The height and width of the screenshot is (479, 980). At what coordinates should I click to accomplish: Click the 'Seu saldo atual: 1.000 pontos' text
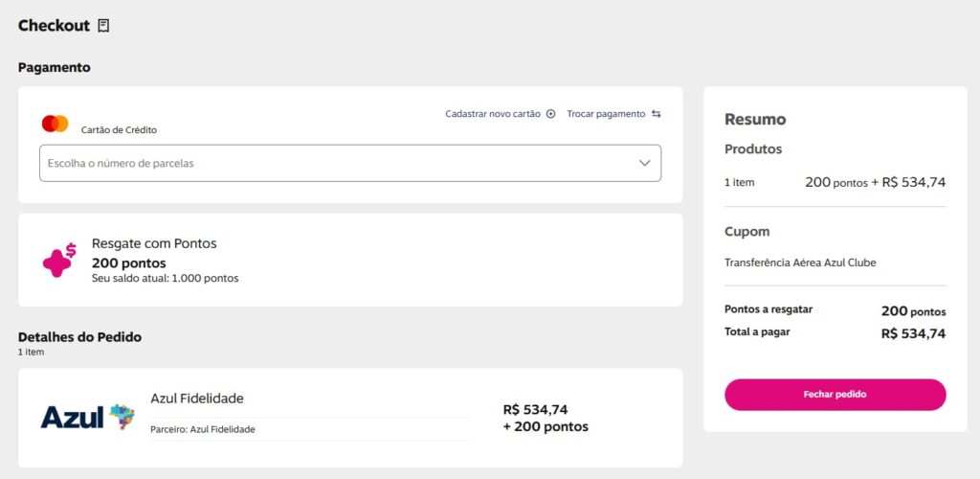click(165, 279)
